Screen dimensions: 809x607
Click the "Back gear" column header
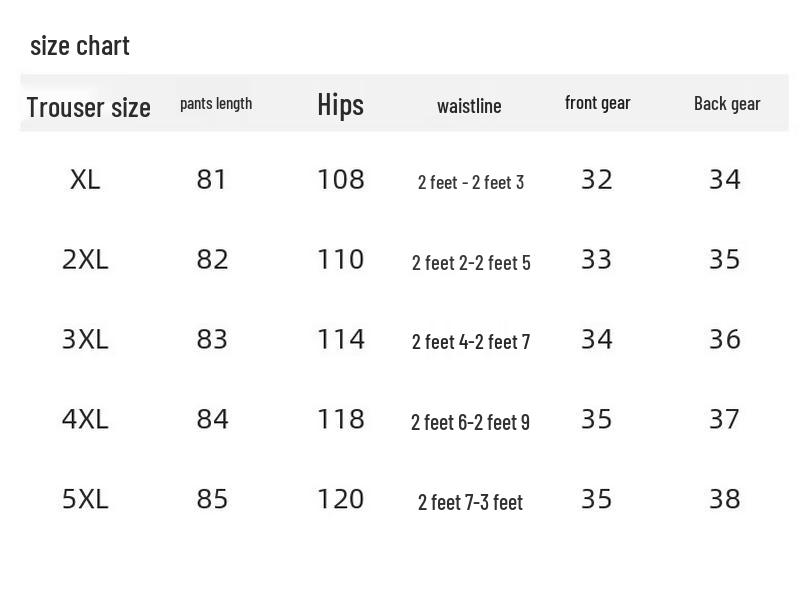(727, 103)
